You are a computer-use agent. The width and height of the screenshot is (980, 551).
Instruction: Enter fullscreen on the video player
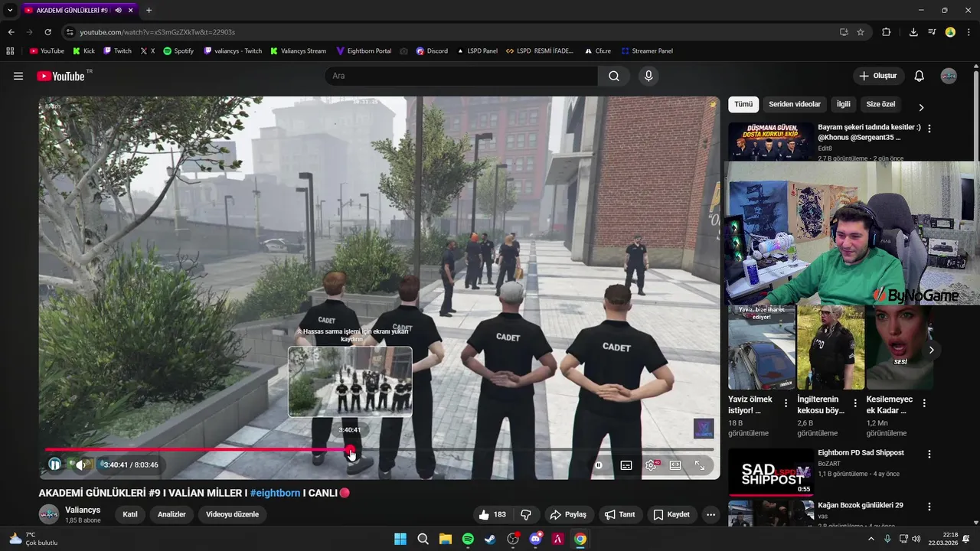point(700,465)
